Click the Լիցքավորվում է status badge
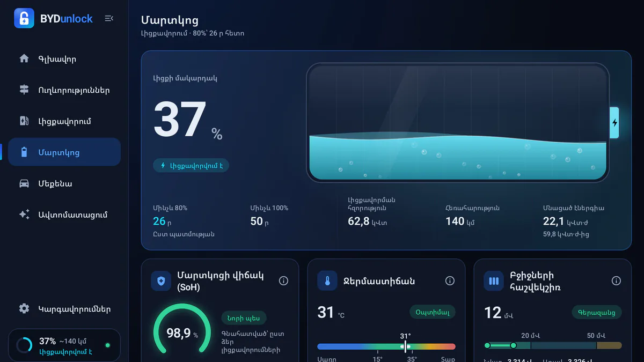This screenshot has height=362, width=644. click(x=191, y=166)
